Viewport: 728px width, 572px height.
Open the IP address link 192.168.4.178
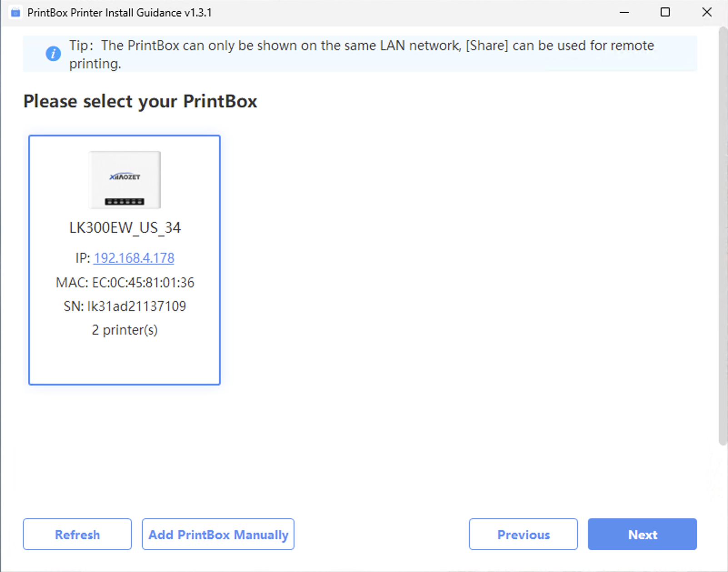pos(134,258)
